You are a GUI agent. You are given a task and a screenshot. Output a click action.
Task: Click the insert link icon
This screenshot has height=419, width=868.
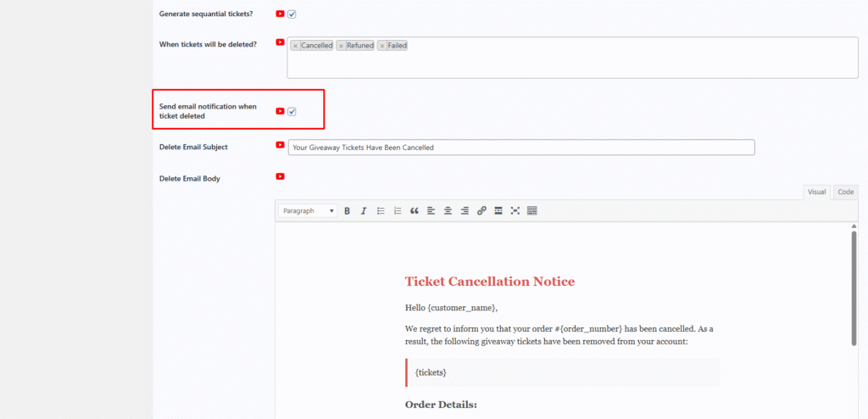[x=481, y=210]
